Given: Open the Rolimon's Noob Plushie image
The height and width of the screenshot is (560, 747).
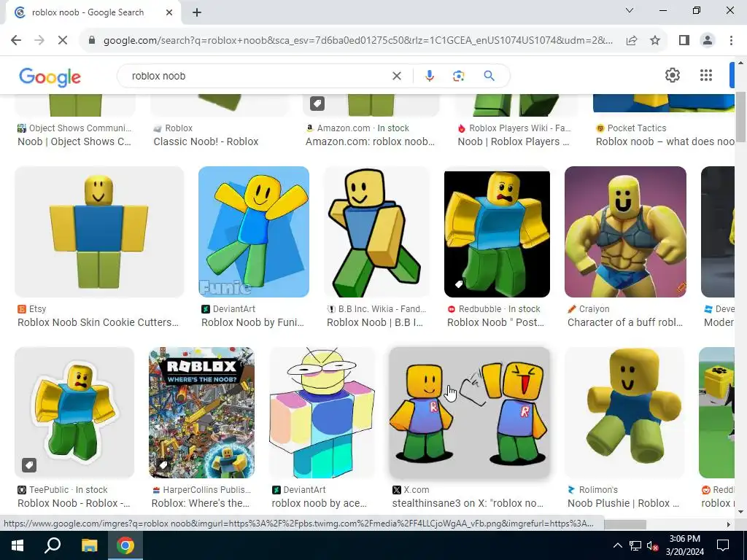Looking at the screenshot, I should [x=624, y=413].
